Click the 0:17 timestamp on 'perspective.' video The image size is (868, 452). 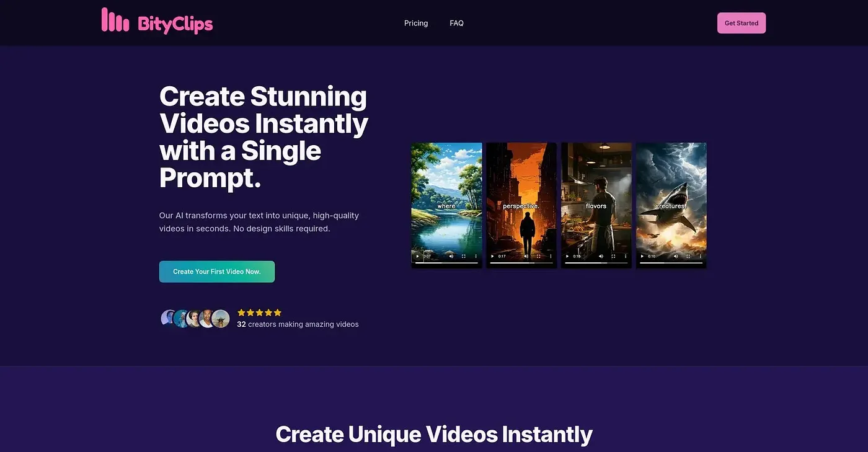(x=502, y=256)
